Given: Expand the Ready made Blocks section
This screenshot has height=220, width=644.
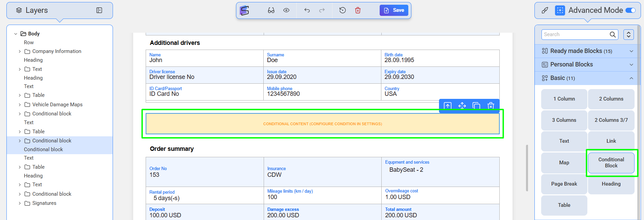Looking at the screenshot, I should point(631,51).
